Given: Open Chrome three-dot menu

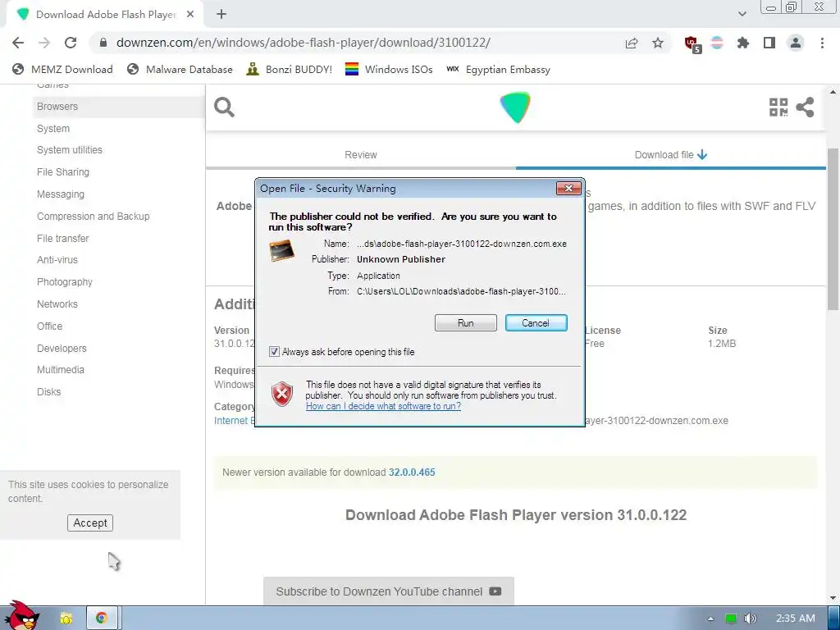Looking at the screenshot, I should click(822, 43).
